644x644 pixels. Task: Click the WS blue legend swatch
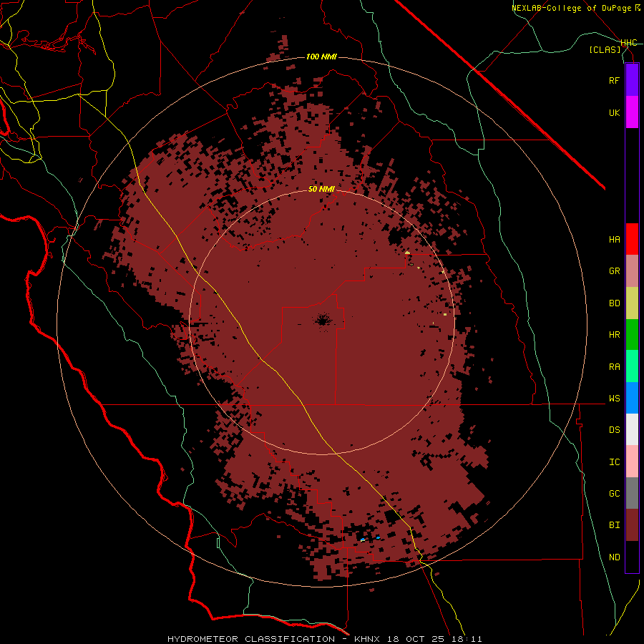point(632,398)
